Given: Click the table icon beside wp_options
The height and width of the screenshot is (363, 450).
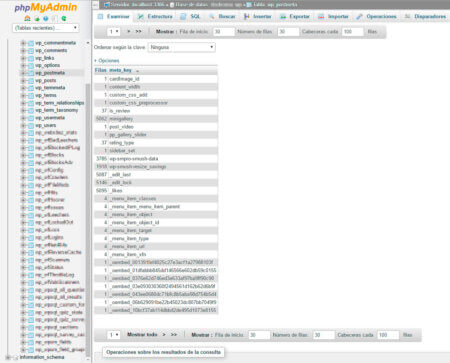Looking at the screenshot, I should pos(31,66).
